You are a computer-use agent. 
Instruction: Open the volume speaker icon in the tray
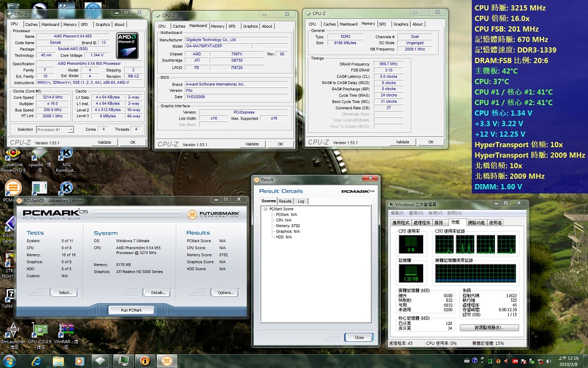[548, 361]
